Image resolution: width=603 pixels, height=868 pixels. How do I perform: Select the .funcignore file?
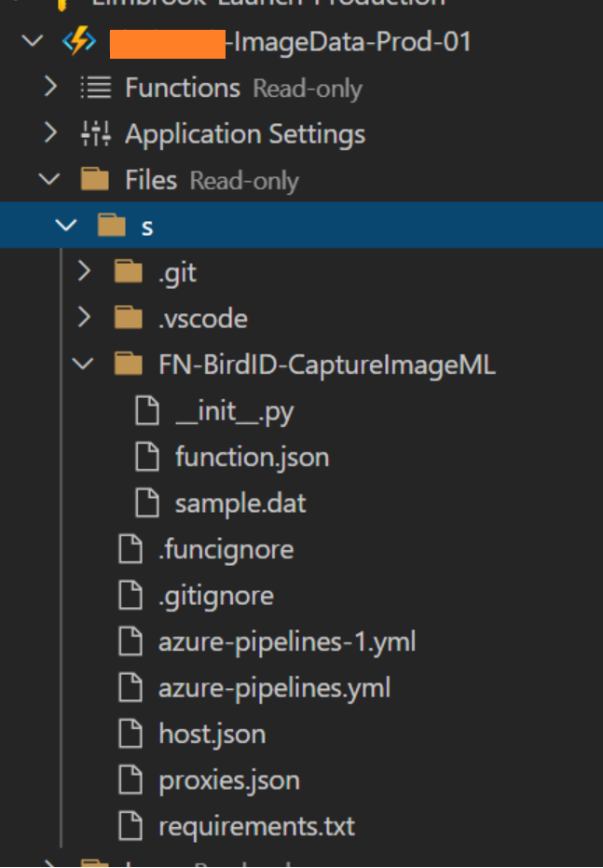click(226, 549)
